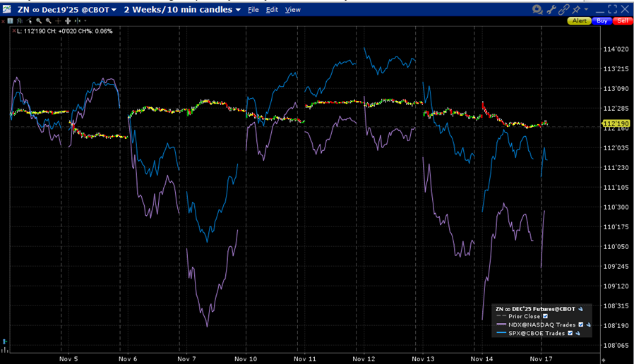Screen dimensions: 634x364
Task: Click the horizontal split arrows icon
Action: 77,21
